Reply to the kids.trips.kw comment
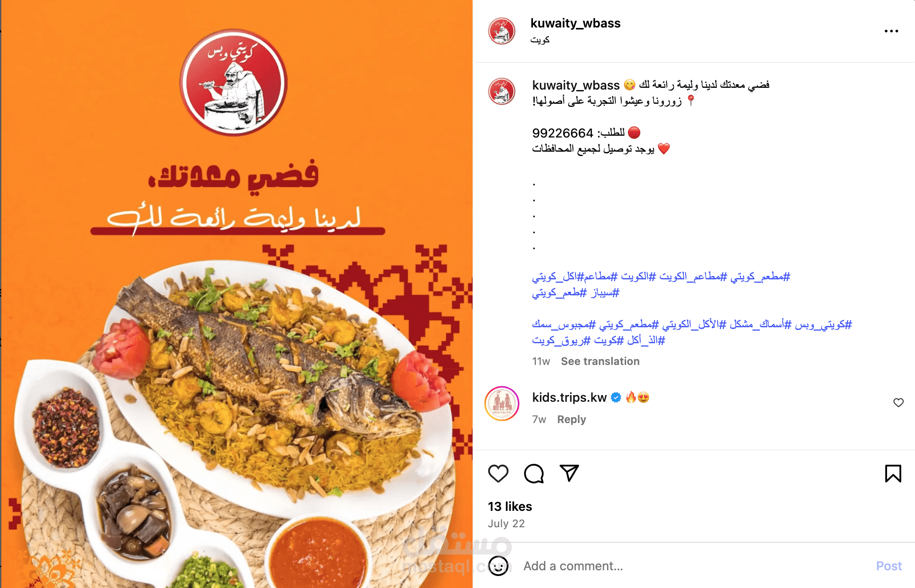 click(572, 419)
